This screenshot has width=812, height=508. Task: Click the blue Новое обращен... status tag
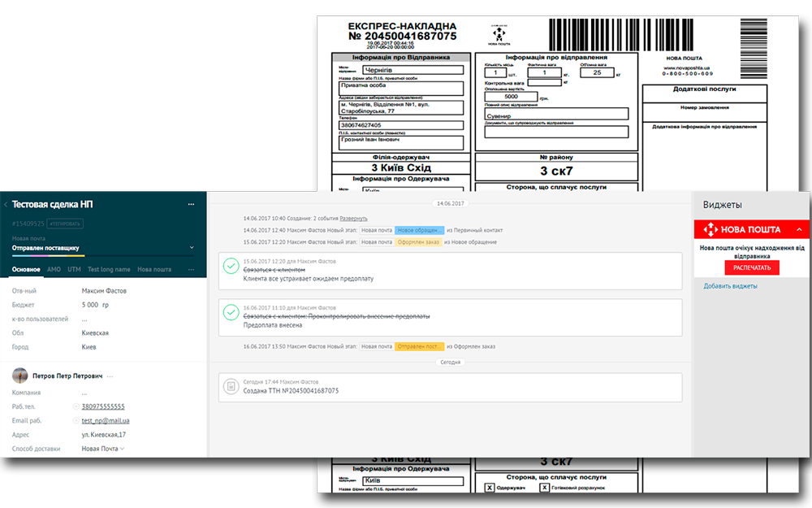(420, 230)
